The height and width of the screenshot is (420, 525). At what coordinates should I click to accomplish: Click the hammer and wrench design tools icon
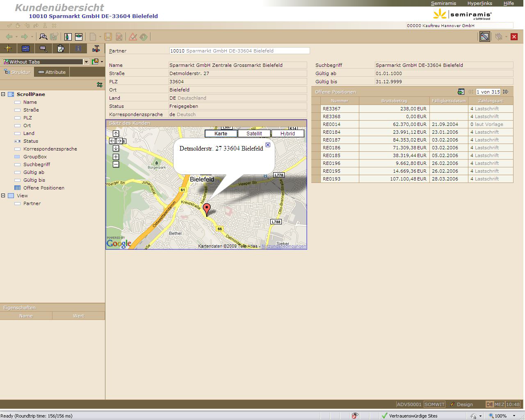click(x=96, y=49)
